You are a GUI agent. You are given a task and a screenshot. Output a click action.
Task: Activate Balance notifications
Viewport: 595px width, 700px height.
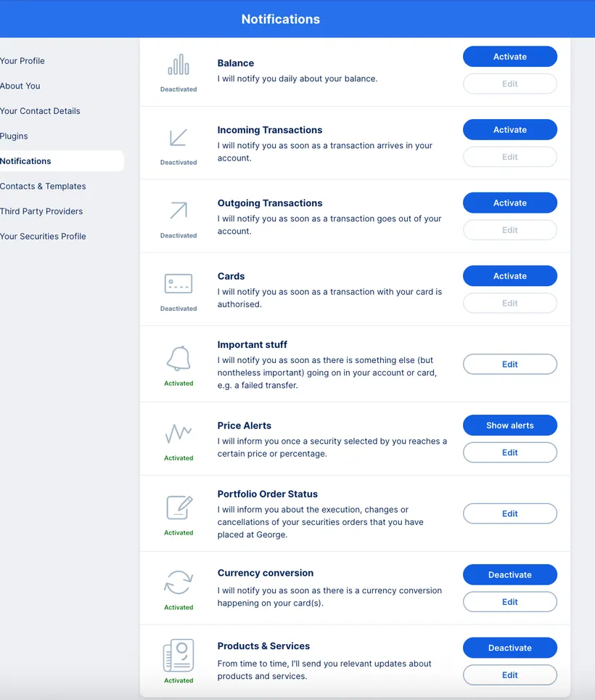point(509,56)
